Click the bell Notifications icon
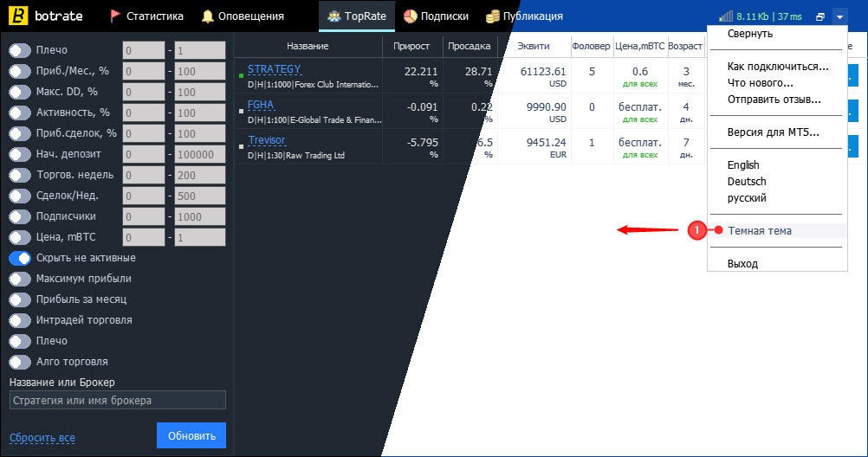 208,16
